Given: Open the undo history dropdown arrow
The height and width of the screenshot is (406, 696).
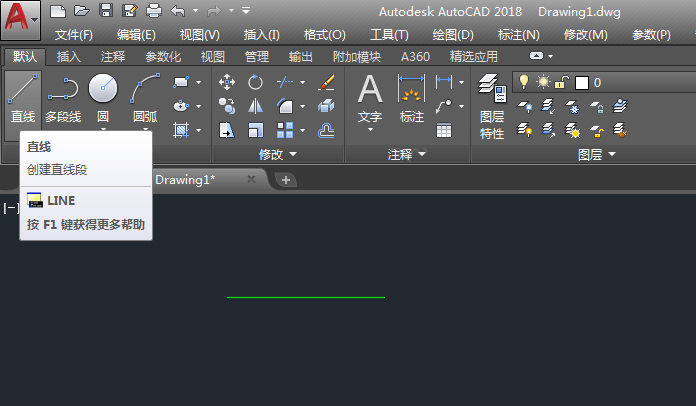Looking at the screenshot, I should [196, 11].
